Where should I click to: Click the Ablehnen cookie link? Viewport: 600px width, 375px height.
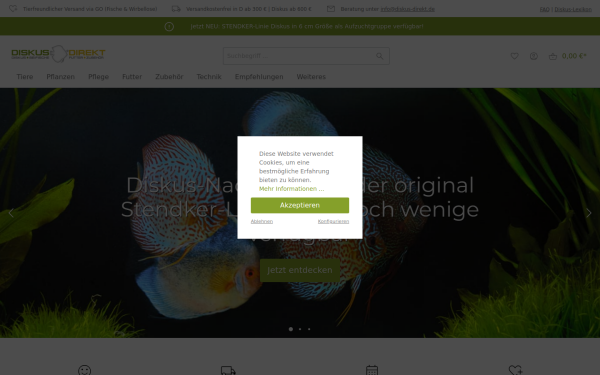(262, 221)
